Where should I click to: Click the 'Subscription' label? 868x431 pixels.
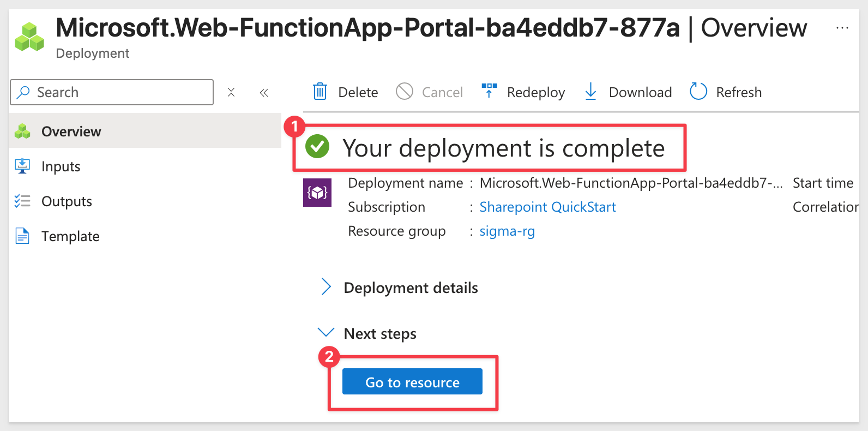click(387, 207)
